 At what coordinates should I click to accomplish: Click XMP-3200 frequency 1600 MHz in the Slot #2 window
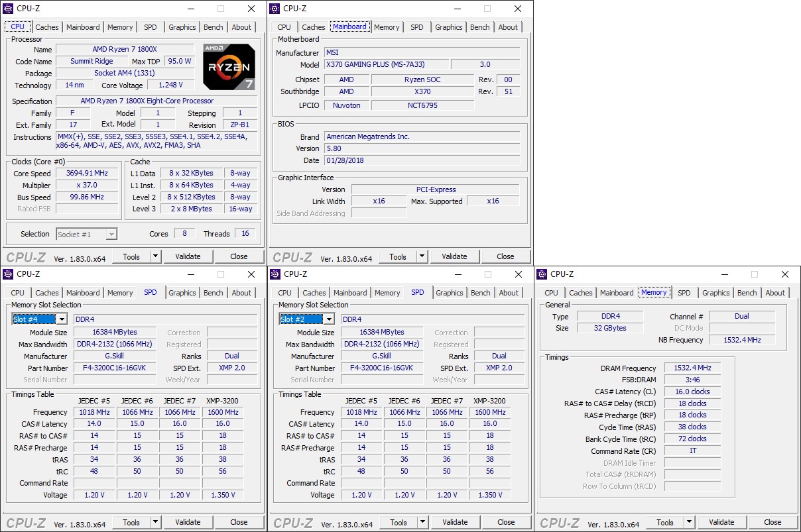(490, 412)
